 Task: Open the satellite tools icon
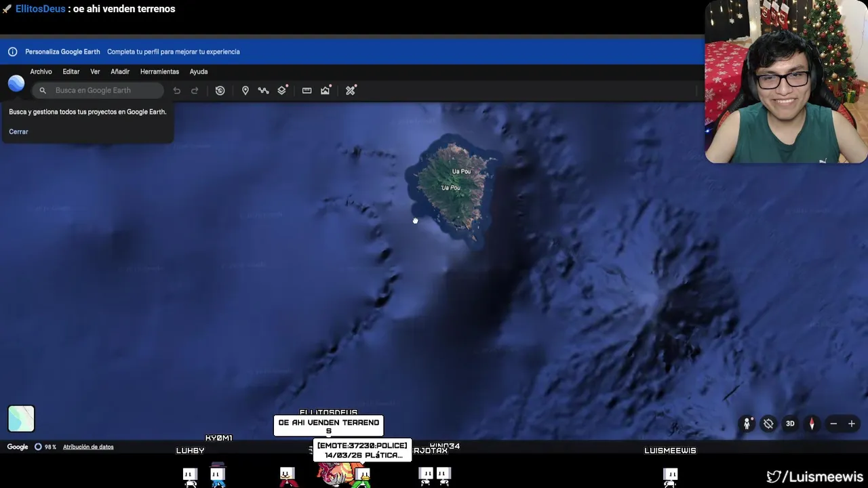(351, 90)
